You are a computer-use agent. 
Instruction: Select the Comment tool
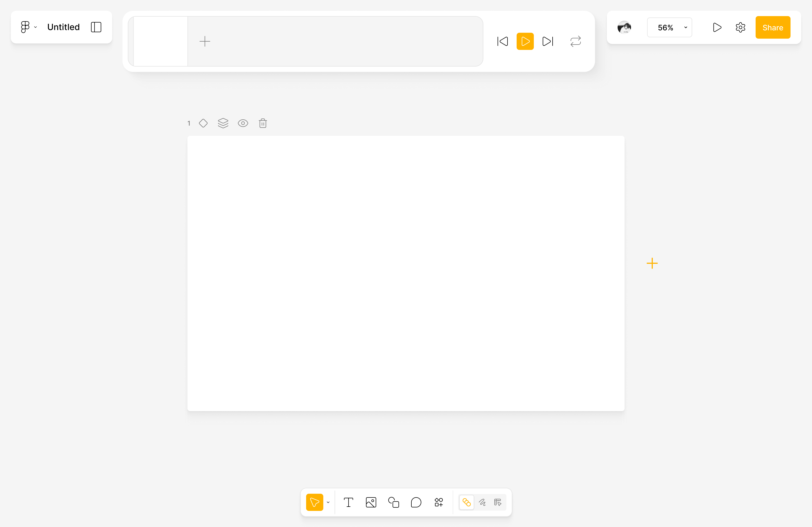click(416, 503)
